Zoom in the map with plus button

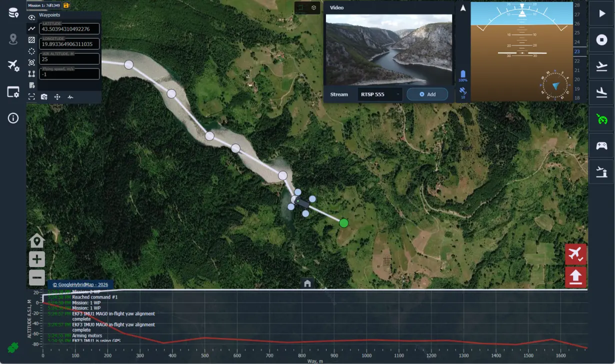[37, 259]
